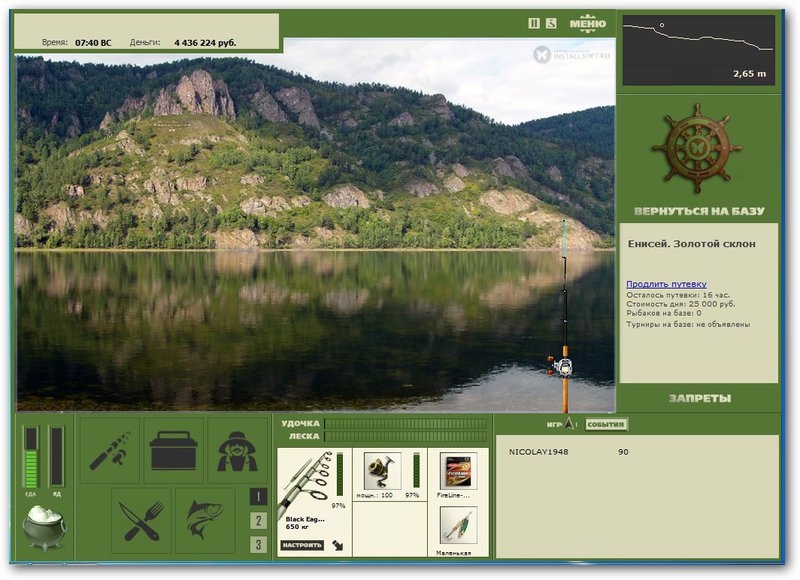Select tackle slot 3
Viewport: 800px width, 580px height.
click(x=258, y=544)
